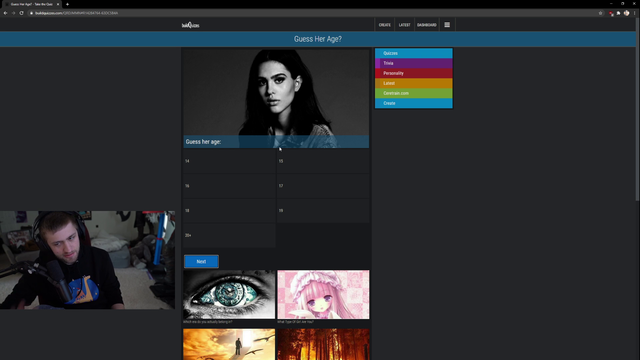Select the purple Trivia sidebar category
Screen dimensions: 640x360
413,63
